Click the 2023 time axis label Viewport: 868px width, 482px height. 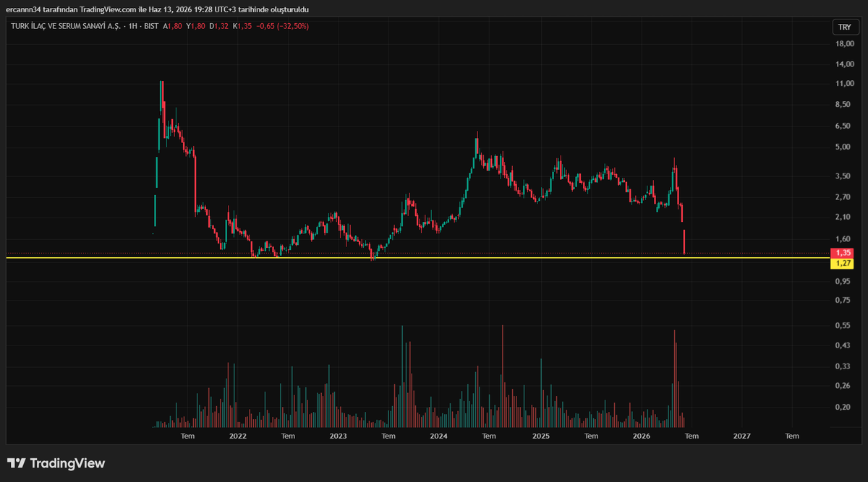tap(338, 436)
